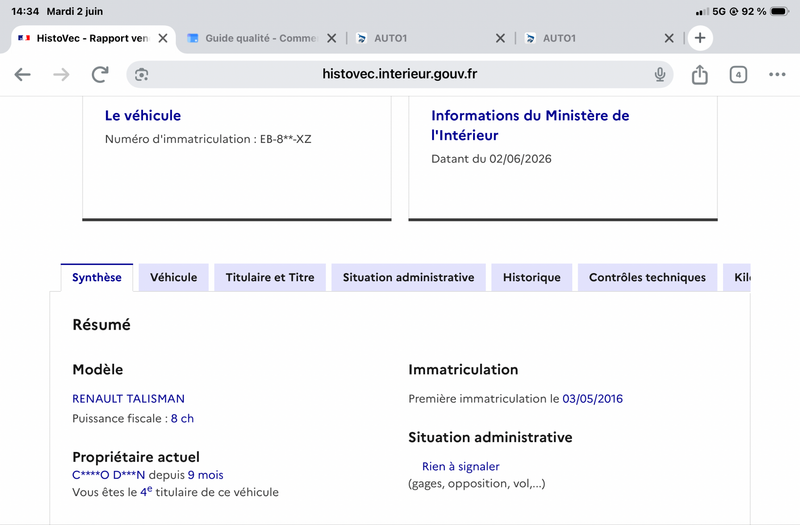Screen dimensions: 800x525
Task: Click the Datant du 02/06/2026 text
Action: pos(491,159)
